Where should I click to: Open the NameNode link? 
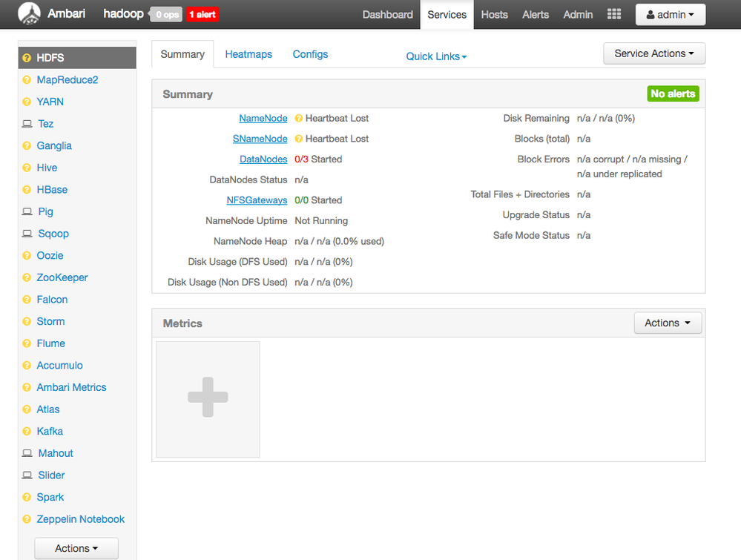tap(263, 118)
